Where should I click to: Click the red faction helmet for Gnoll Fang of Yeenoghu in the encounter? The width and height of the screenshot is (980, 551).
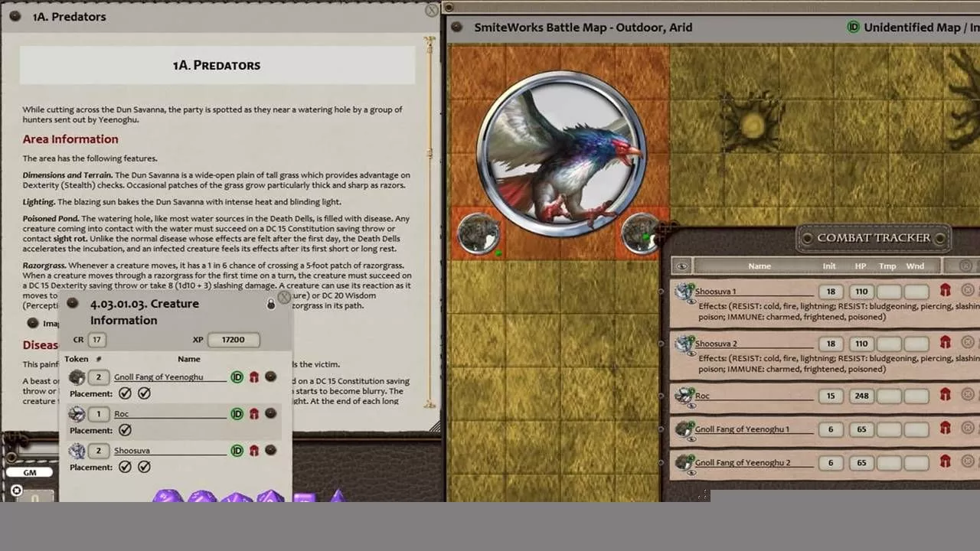click(254, 377)
